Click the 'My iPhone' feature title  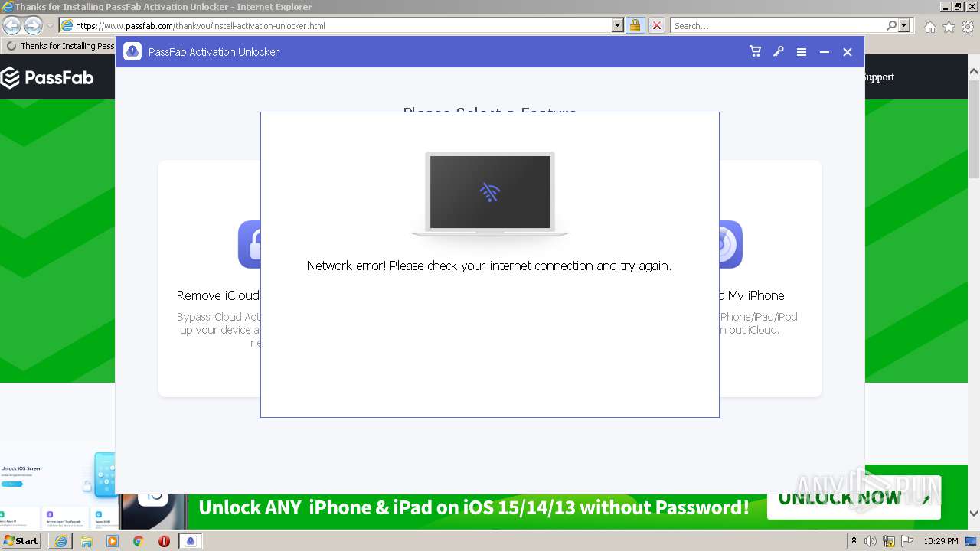tap(752, 295)
